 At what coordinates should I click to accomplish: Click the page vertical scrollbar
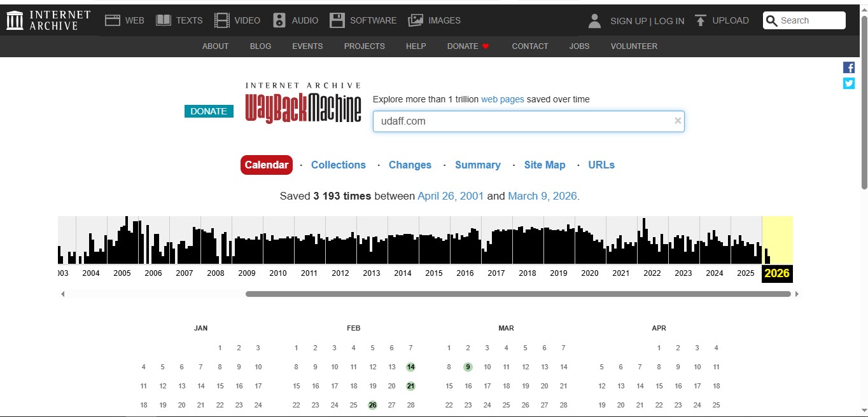(864, 102)
